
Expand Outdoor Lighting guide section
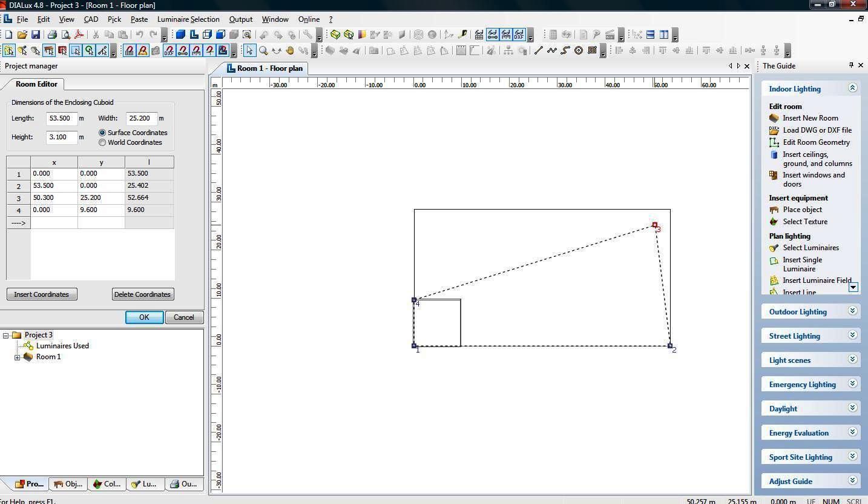[x=853, y=311]
